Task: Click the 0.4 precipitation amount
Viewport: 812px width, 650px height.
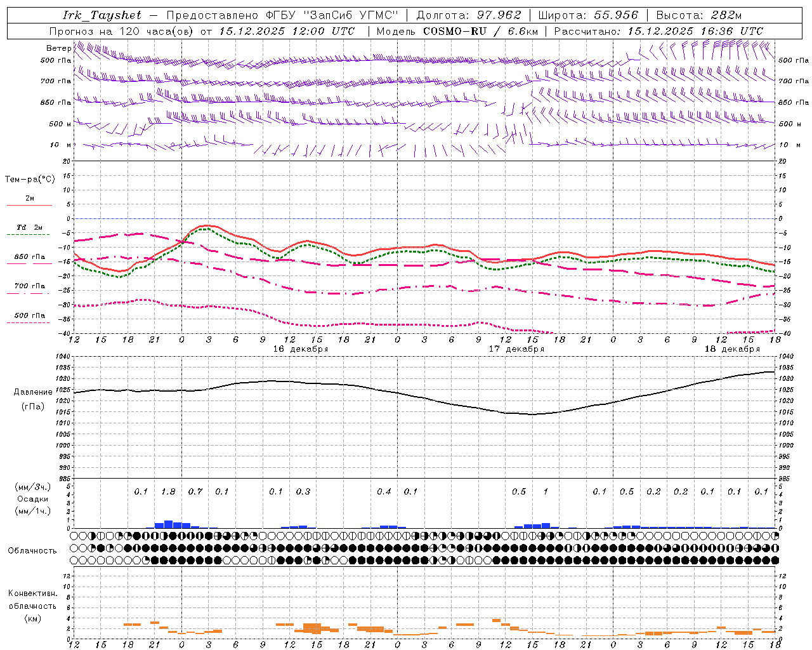Action: coord(384,491)
